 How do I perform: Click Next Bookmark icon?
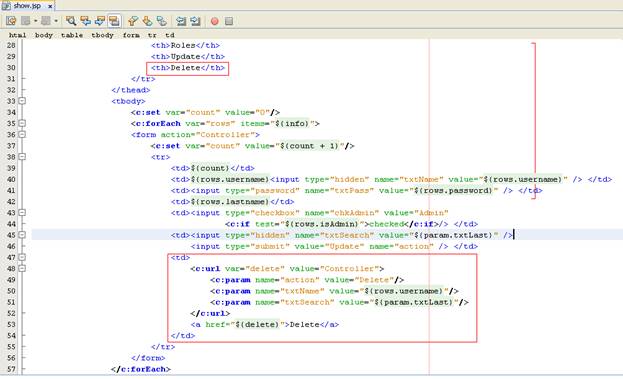pyautogui.click(x=147, y=21)
